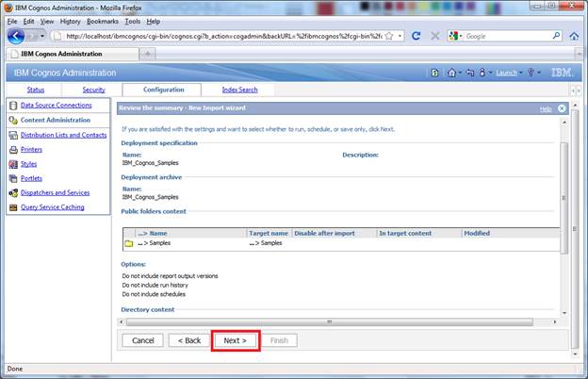Click the bookmark star icon in URL bar
This screenshot has width=588, height=379.
pos(389,36)
